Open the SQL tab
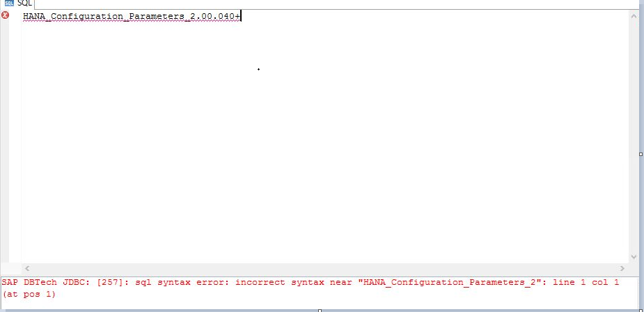 [x=17, y=3]
